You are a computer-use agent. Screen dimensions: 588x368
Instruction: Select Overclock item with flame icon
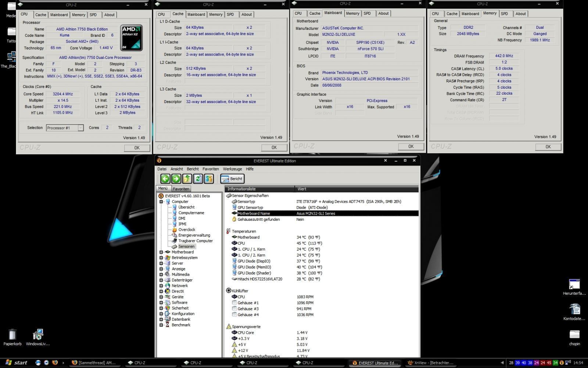pos(187,230)
